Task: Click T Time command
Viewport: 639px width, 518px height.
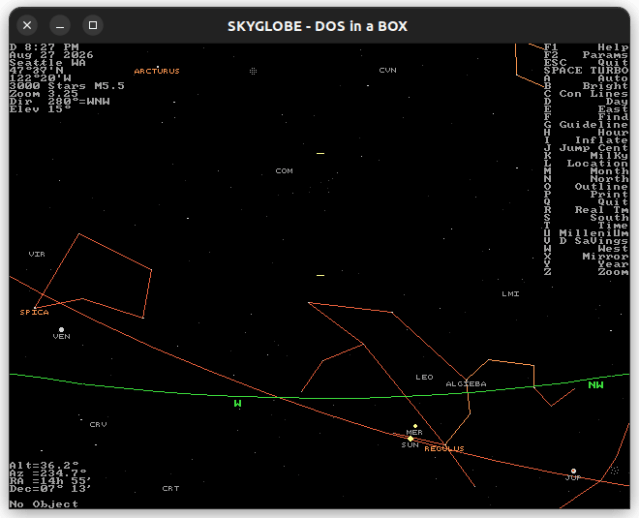Action: [586, 225]
